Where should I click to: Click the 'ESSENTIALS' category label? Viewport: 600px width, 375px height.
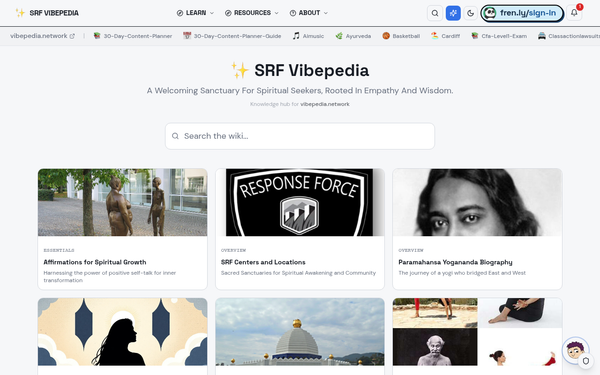pyautogui.click(x=59, y=250)
